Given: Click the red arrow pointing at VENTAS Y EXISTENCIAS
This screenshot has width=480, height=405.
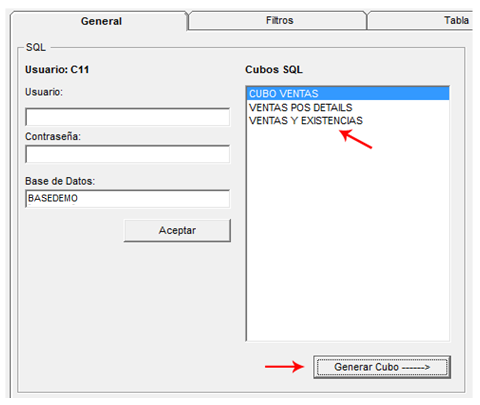Looking at the screenshot, I should coord(355,139).
